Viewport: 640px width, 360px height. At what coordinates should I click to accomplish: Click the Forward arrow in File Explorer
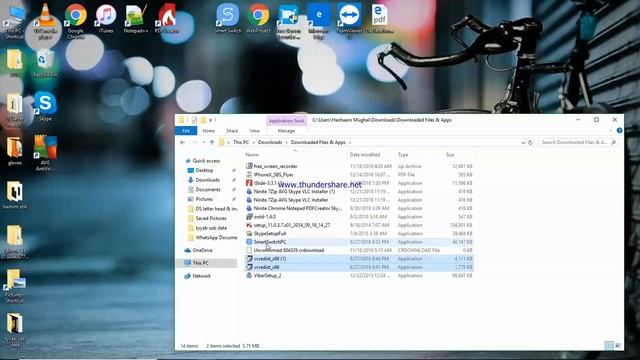point(194,142)
